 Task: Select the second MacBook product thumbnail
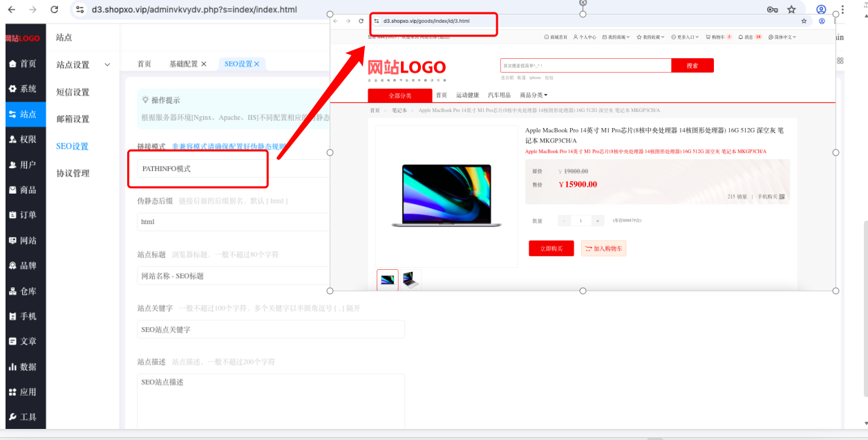(411, 279)
